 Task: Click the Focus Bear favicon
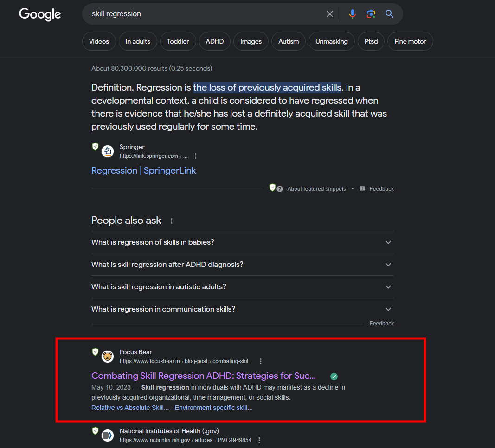click(x=108, y=357)
